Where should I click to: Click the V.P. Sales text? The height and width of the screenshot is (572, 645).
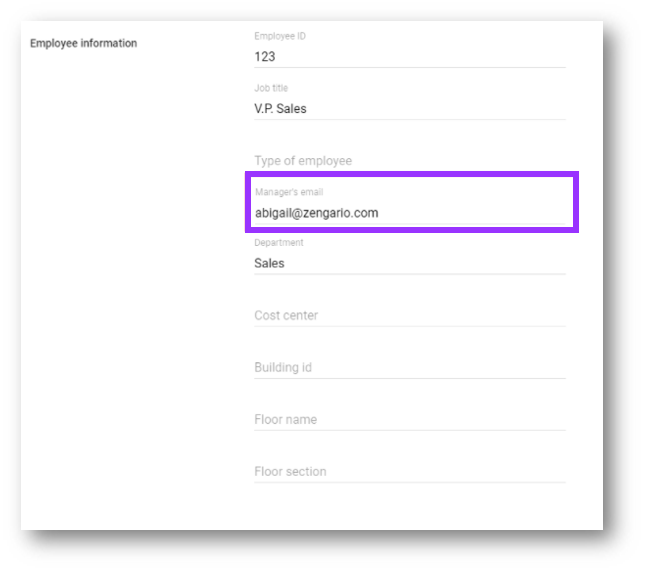coord(281,109)
